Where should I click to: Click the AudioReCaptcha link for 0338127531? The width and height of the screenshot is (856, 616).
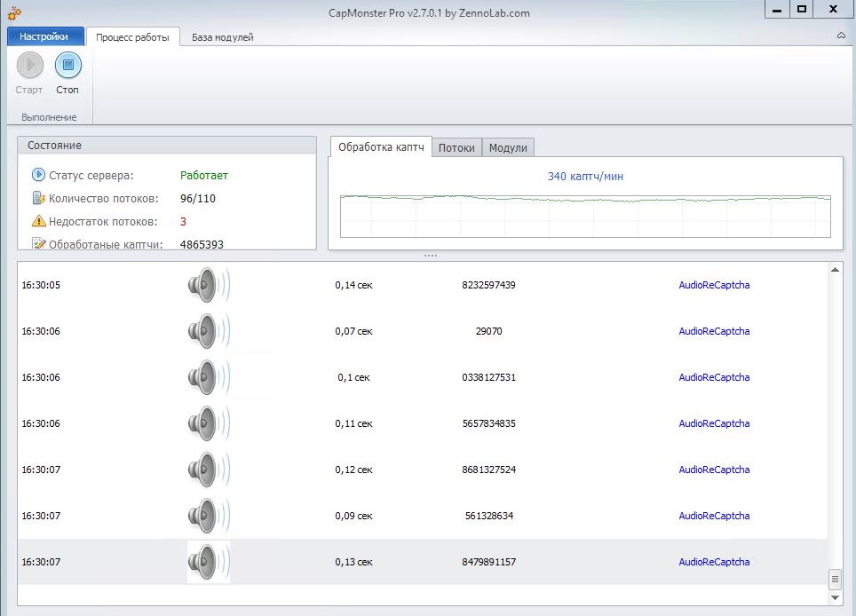[x=714, y=377]
